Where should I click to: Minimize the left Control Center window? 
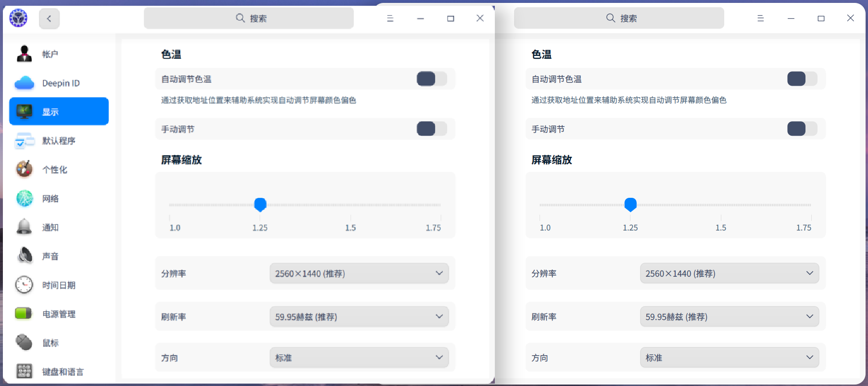click(x=421, y=18)
